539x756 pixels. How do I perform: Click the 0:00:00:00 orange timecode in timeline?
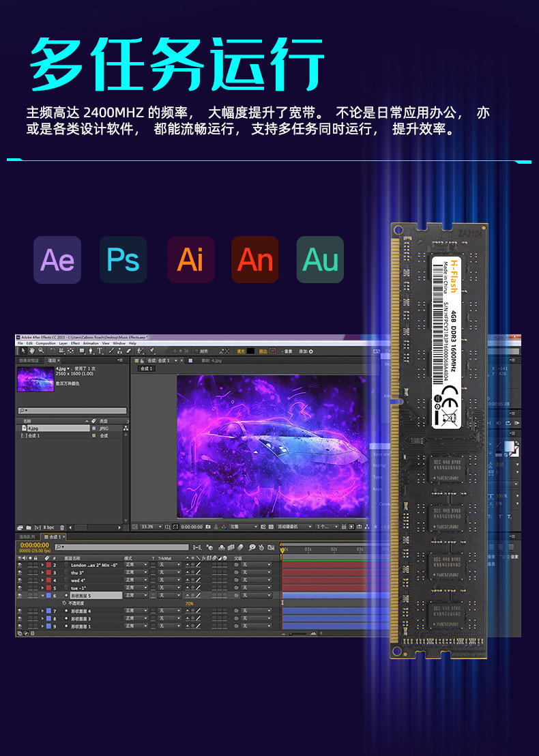pyautogui.click(x=35, y=544)
